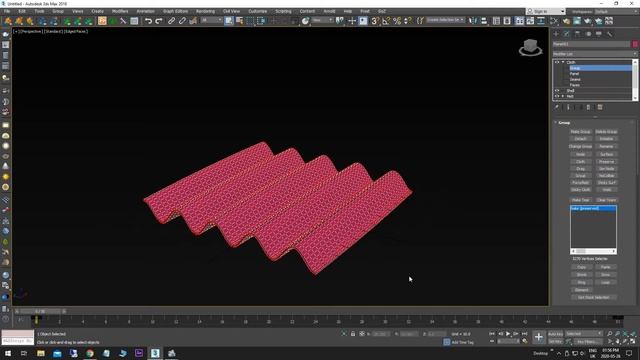Click the Delete Group button

pyautogui.click(x=606, y=132)
